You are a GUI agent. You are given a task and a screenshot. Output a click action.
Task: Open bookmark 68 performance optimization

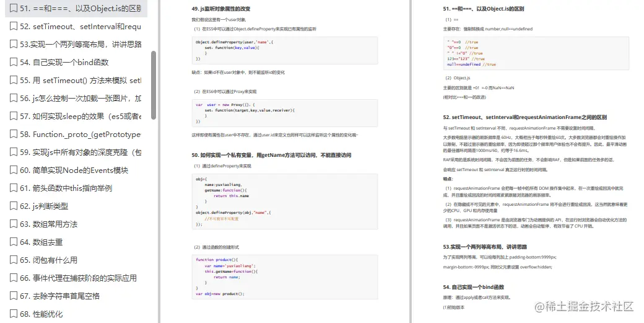pos(41,314)
